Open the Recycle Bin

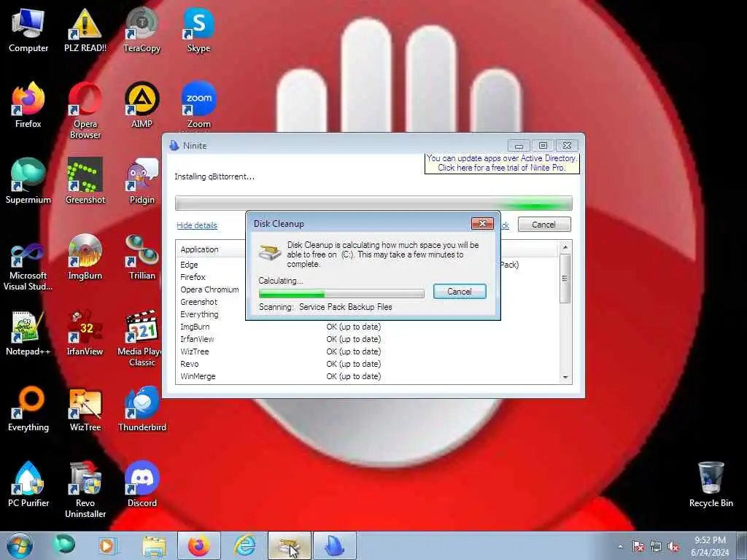(x=711, y=484)
